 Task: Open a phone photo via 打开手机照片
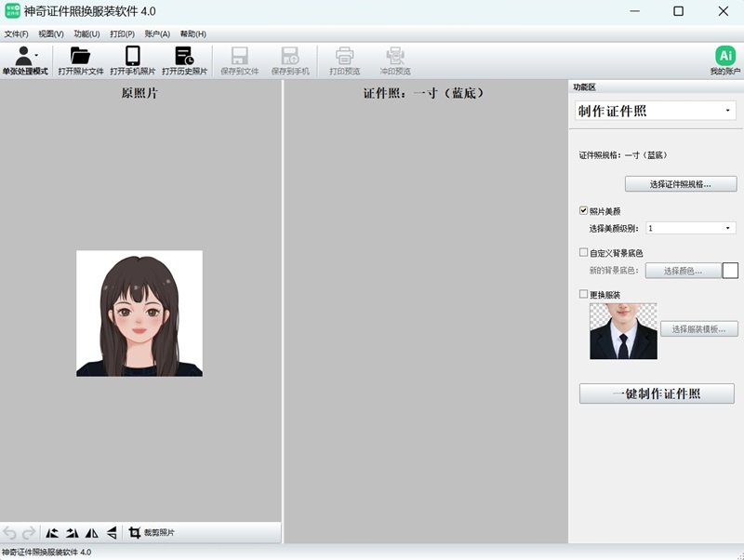click(132, 56)
